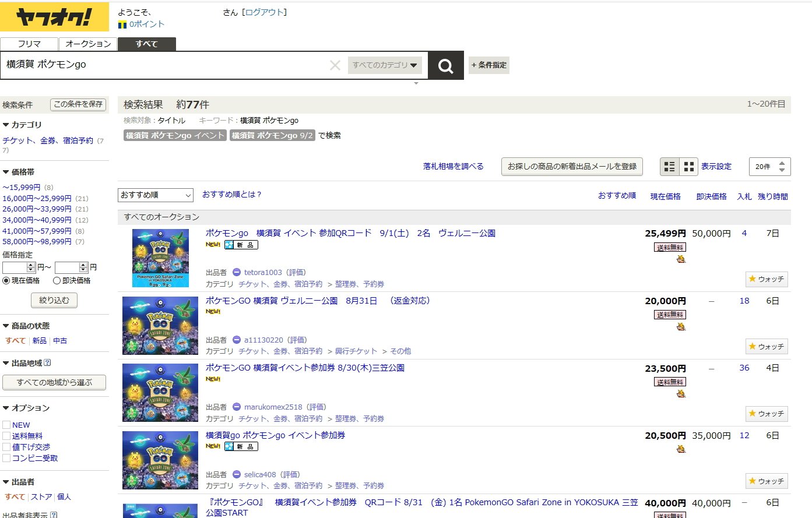This screenshot has width=812, height=518.
Task: Clear the search field with the X icon
Action: pos(335,65)
